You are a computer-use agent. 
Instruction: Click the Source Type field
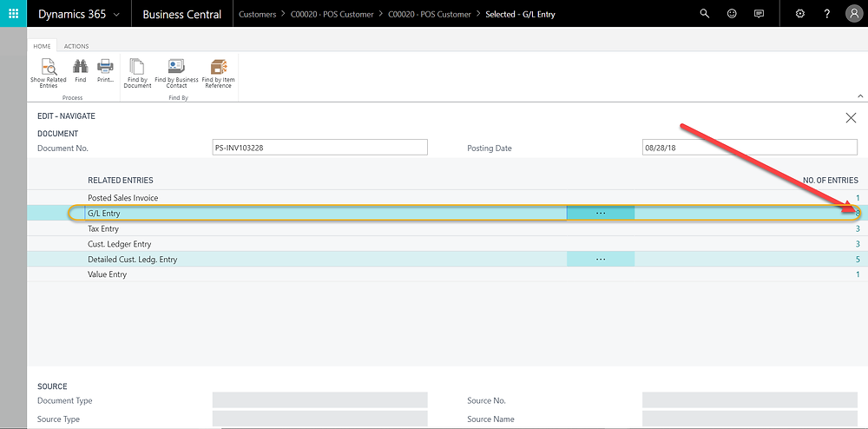tap(320, 419)
